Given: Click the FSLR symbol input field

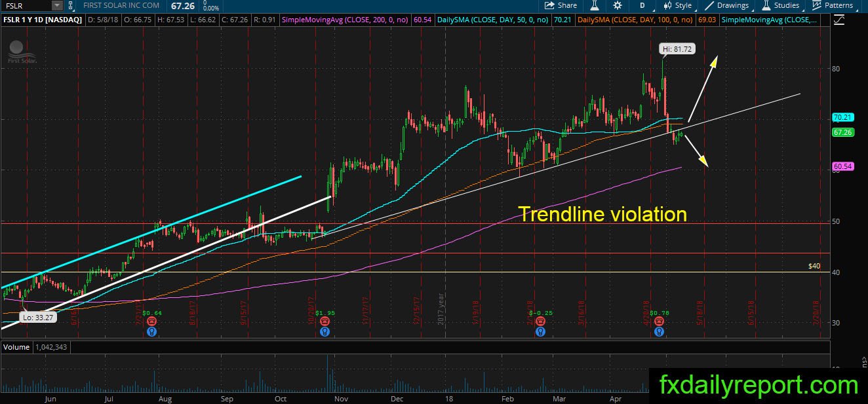Looking at the screenshot, I should click(x=26, y=5).
